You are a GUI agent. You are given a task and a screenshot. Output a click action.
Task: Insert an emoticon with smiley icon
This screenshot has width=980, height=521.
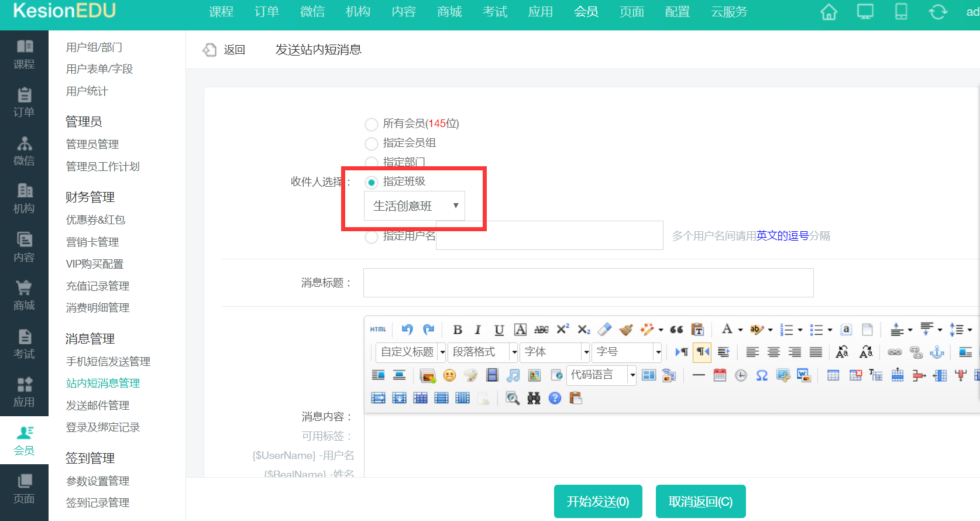[449, 375]
